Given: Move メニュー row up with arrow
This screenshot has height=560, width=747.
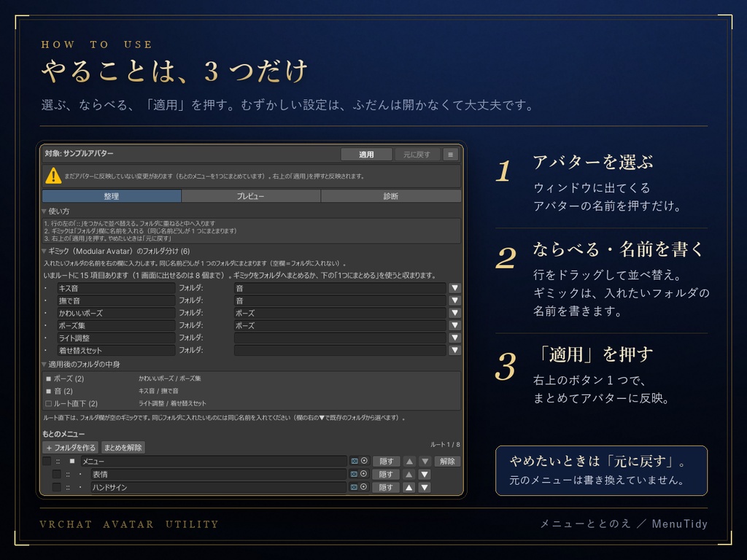Looking at the screenshot, I should [409, 462].
